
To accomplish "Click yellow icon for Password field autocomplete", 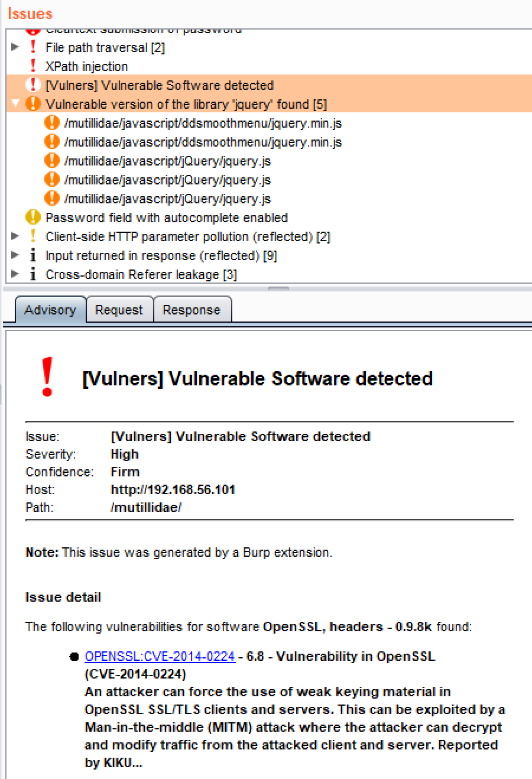I will point(33,218).
